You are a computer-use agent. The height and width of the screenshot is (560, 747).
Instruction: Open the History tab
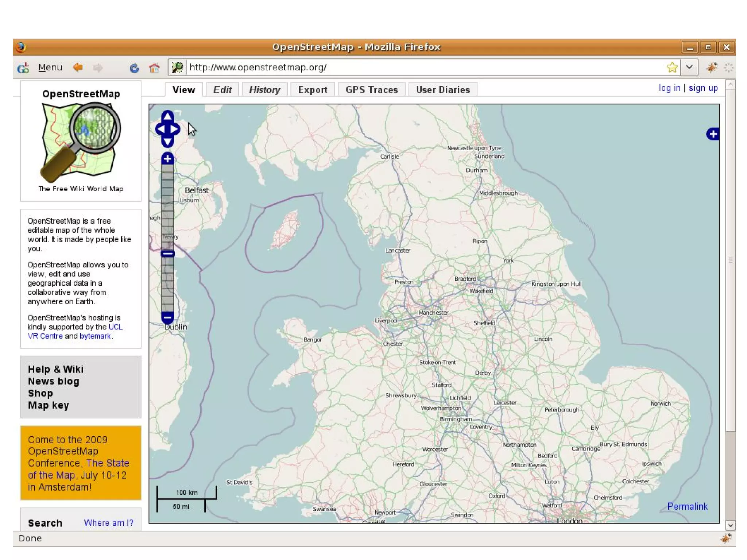point(264,90)
